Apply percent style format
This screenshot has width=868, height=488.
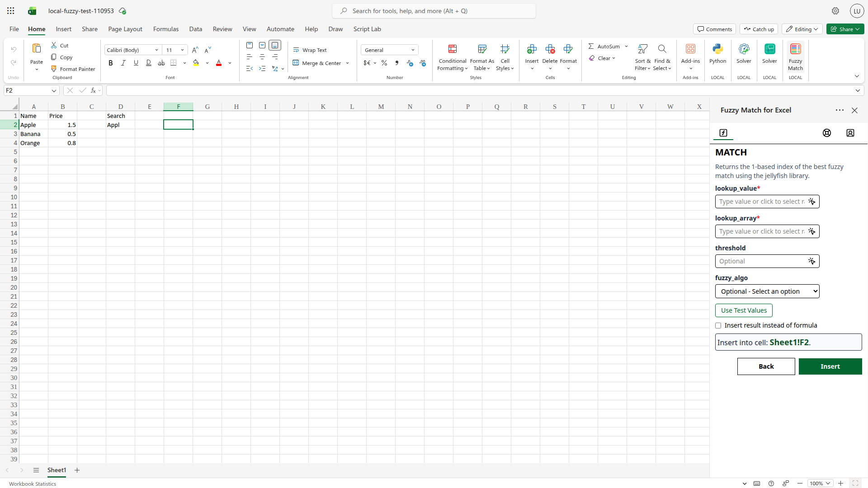point(384,63)
